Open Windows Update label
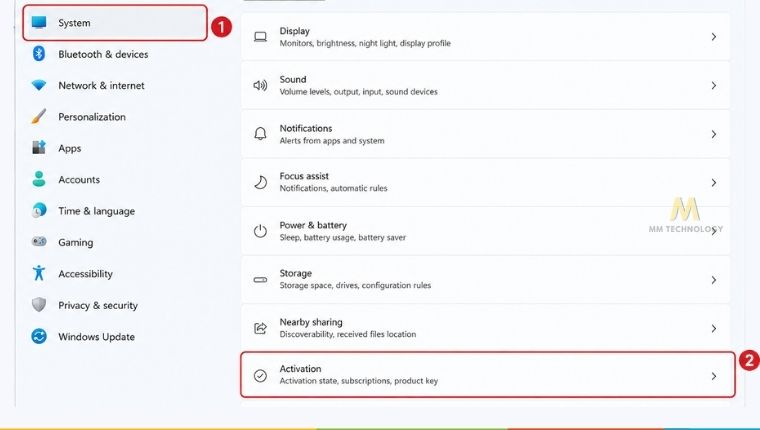The height and width of the screenshot is (430, 760). [x=96, y=336]
